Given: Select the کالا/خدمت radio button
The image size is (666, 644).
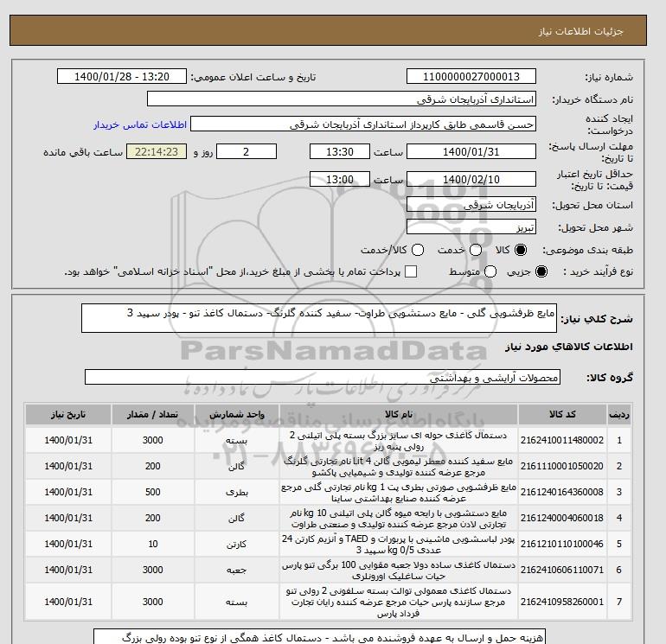Looking at the screenshot, I should click(x=418, y=250).
